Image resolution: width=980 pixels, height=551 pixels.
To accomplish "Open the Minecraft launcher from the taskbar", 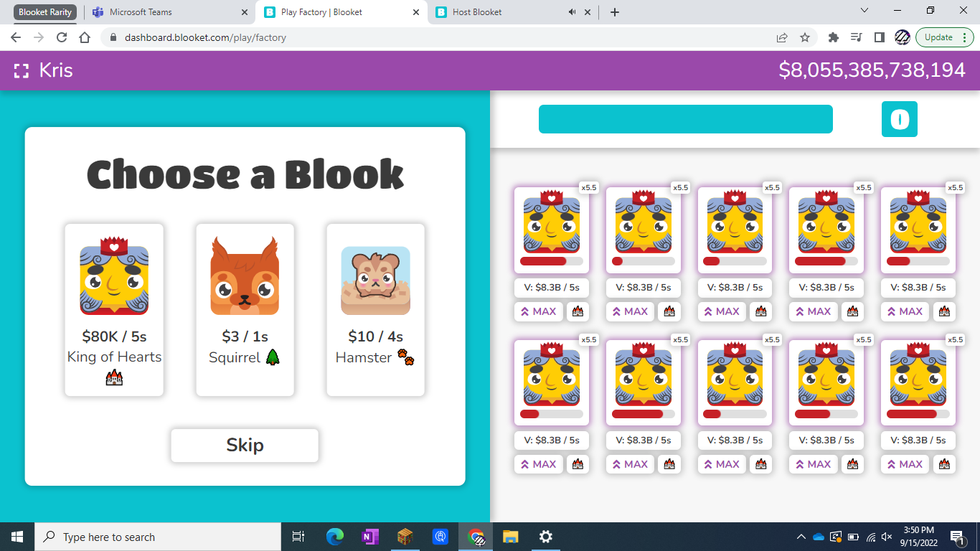I will [x=405, y=536].
